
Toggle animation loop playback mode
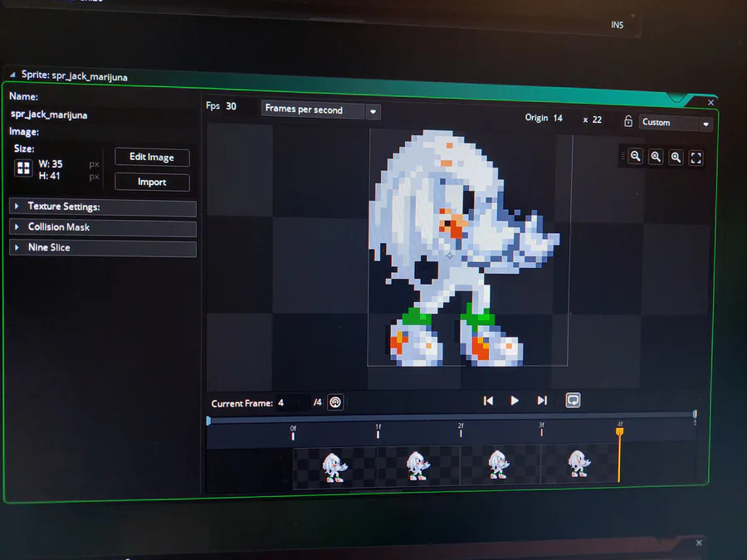click(x=573, y=400)
